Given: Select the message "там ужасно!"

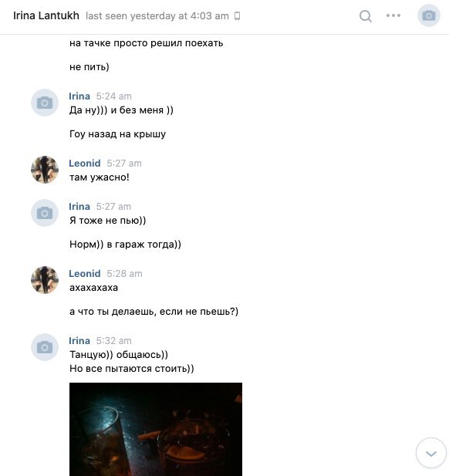Looking at the screenshot, I should [x=100, y=177].
